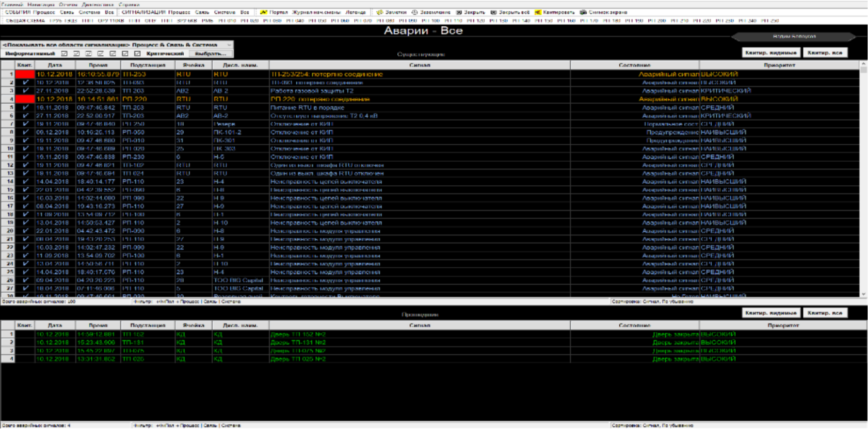868x429 pixels.
Task: Sort upper table by Приоритет column header
Action: pos(779,64)
